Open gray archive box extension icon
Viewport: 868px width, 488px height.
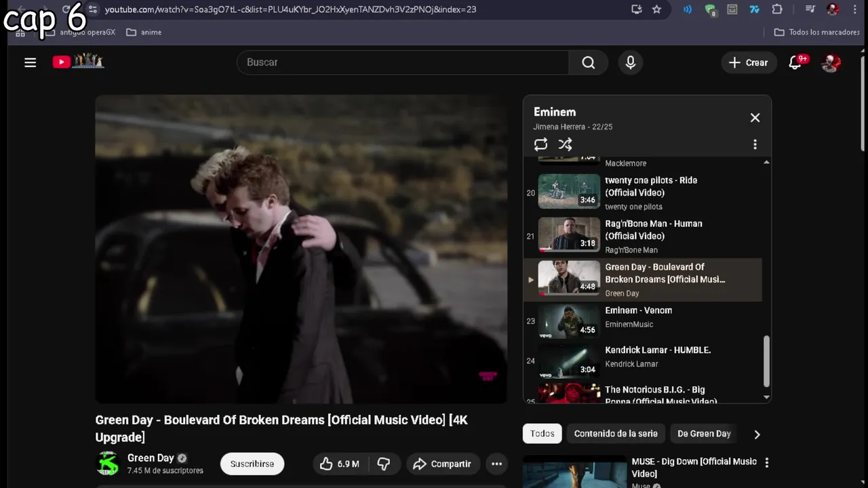[732, 9]
